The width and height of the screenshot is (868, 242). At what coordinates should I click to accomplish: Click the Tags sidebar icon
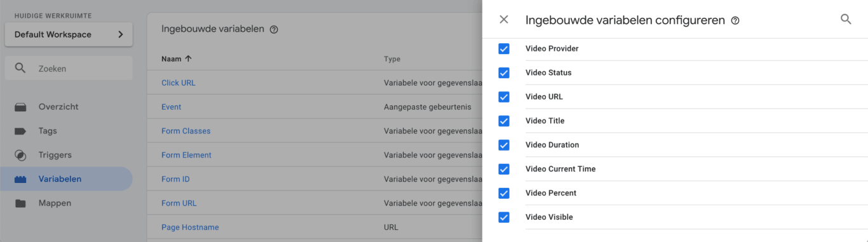click(21, 131)
